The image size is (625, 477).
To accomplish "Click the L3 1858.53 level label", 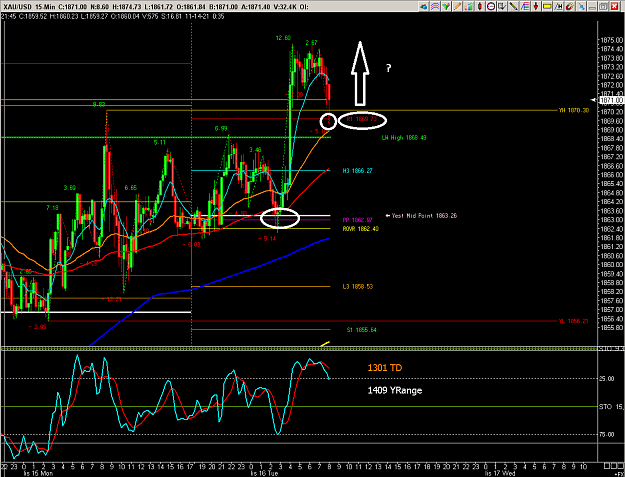I will click(358, 287).
